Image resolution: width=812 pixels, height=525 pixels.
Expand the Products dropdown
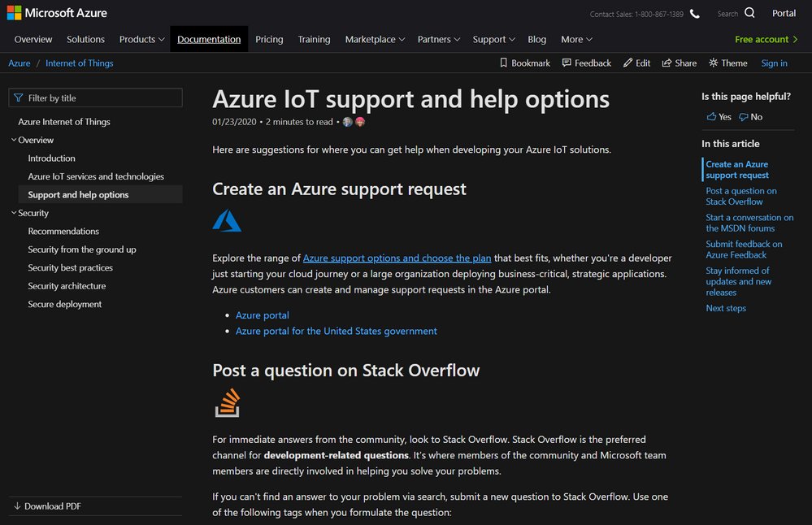coord(142,39)
